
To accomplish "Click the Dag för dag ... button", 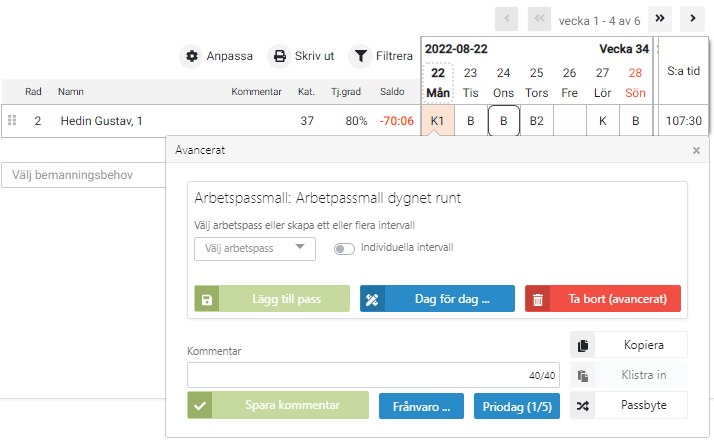I will click(437, 299).
